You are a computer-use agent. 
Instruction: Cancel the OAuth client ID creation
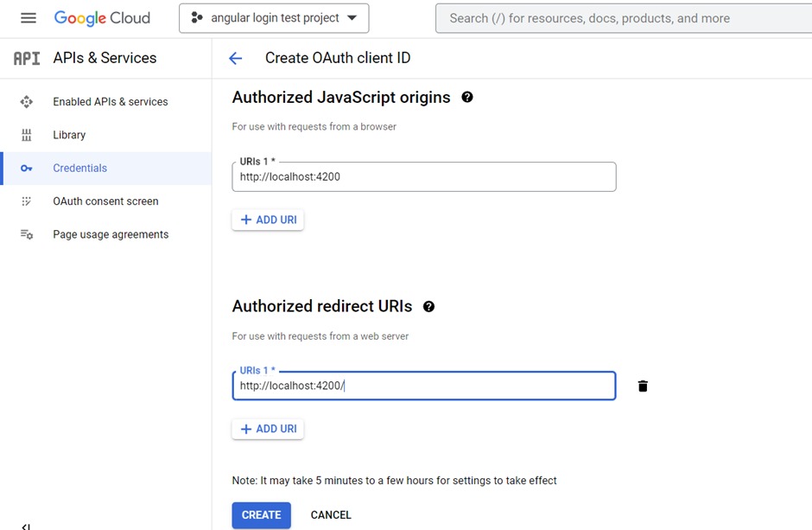[x=331, y=515]
